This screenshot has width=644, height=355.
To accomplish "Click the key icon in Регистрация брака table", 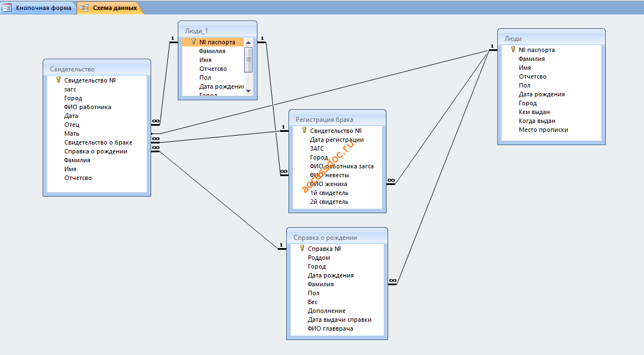I will click(x=305, y=130).
